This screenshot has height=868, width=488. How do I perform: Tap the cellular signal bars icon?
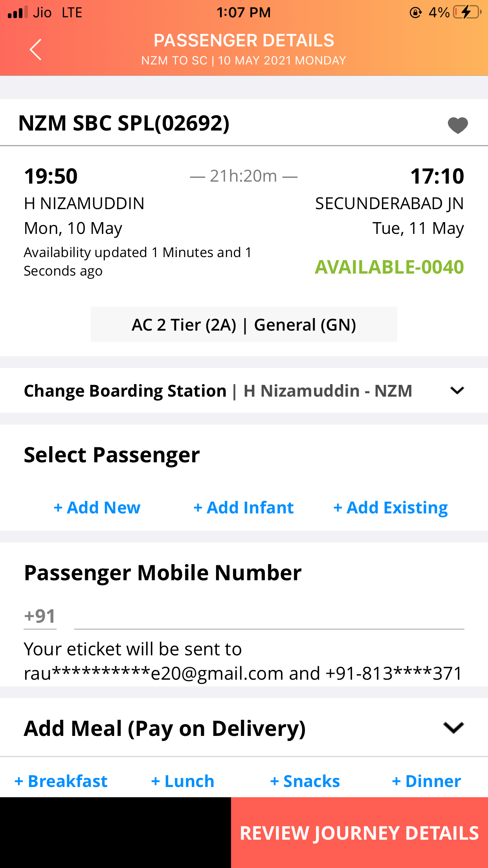coord(18,12)
